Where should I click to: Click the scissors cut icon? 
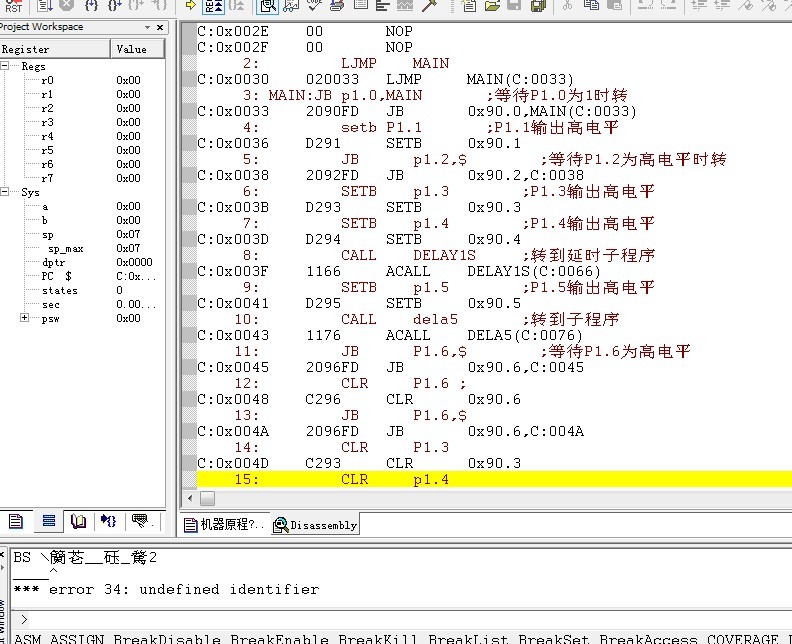point(567,6)
